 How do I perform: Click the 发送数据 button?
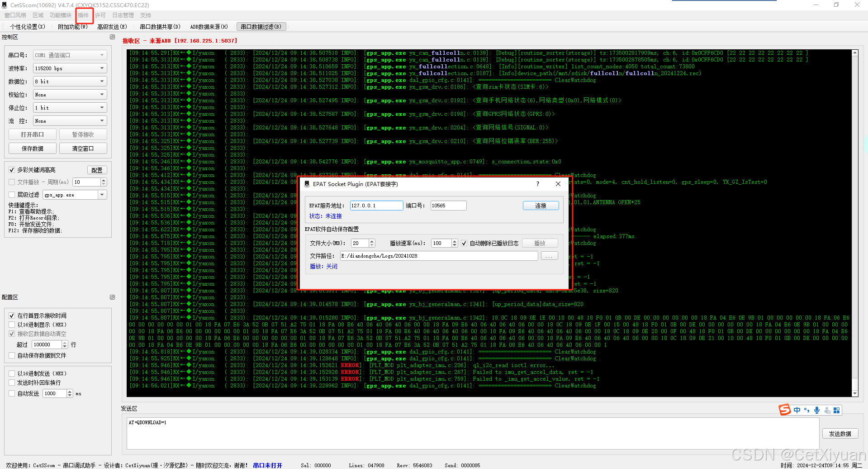(x=840, y=434)
